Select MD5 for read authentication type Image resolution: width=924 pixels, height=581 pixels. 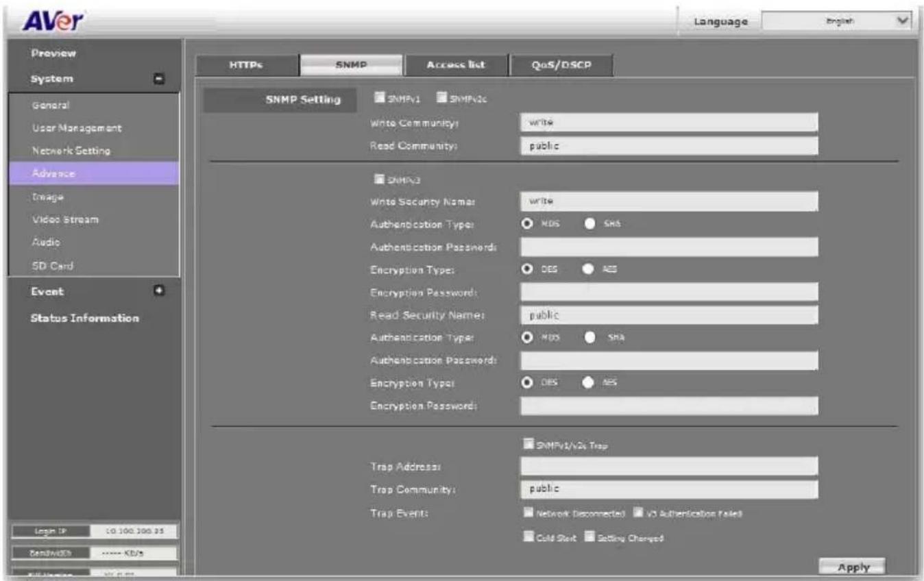point(527,337)
